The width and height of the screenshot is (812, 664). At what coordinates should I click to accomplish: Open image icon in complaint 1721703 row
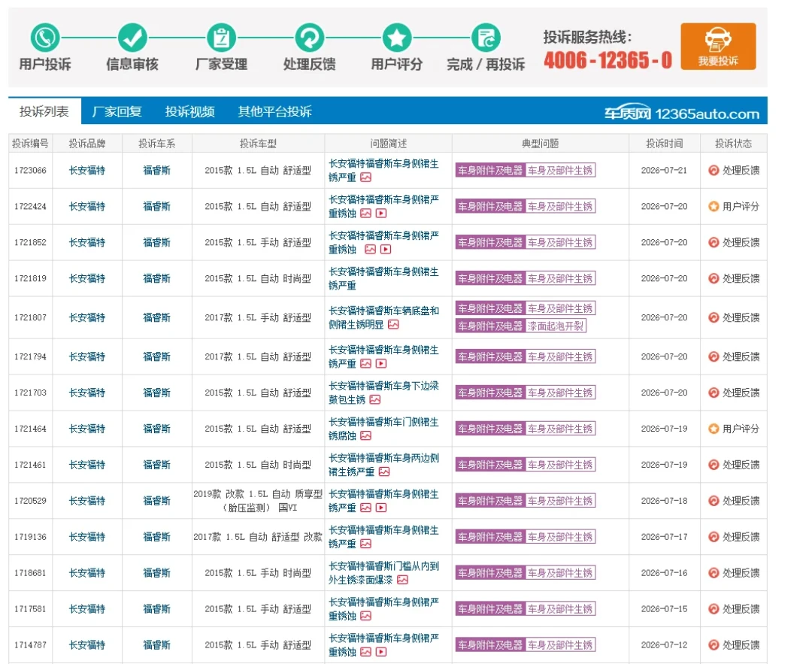(375, 399)
